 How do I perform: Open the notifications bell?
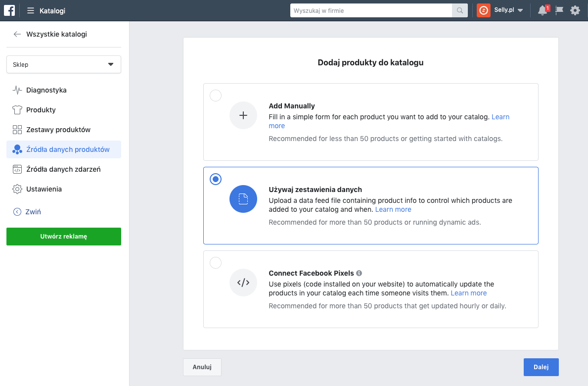point(543,10)
